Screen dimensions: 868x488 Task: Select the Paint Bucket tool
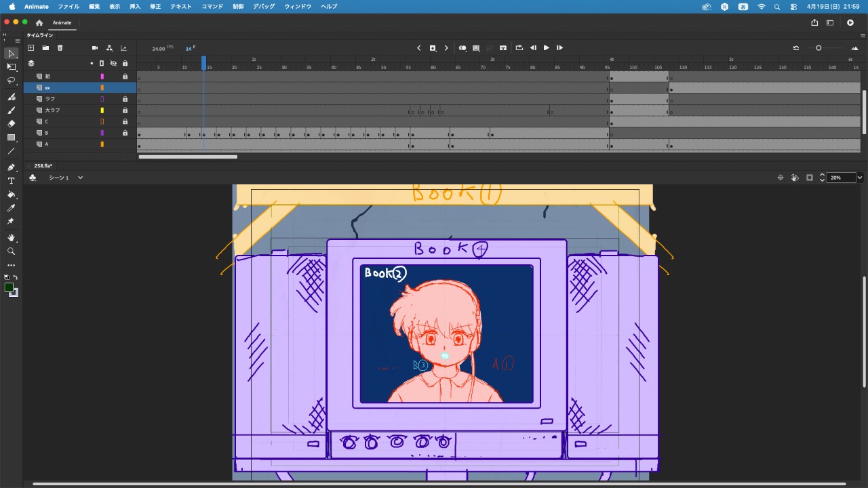click(x=11, y=195)
